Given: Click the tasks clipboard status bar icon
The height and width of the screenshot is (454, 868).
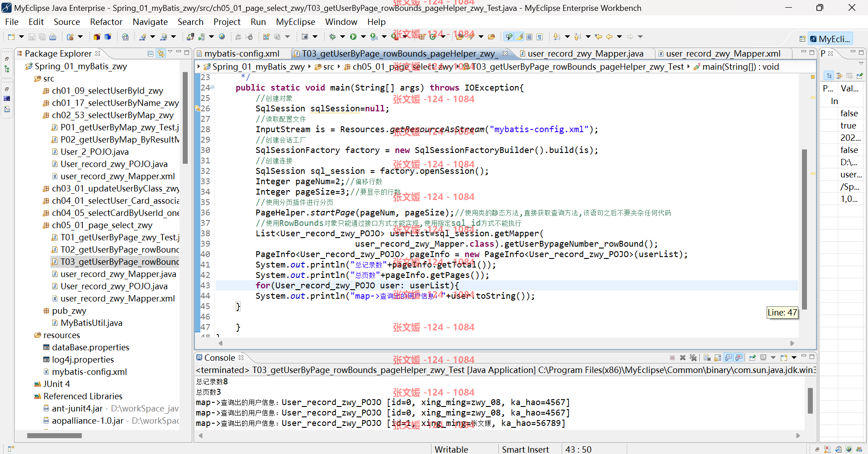Looking at the screenshot, I should [x=838, y=449].
